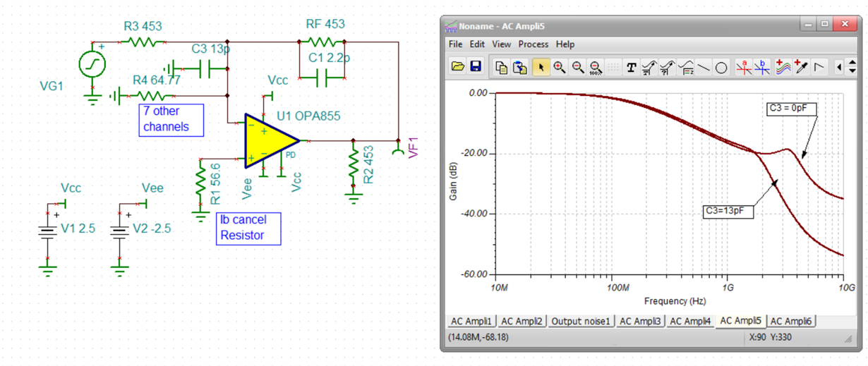Viewport: 868px width, 366px height.
Task: Click the 'Ib cancel Resistor' note box
Action: [248, 228]
